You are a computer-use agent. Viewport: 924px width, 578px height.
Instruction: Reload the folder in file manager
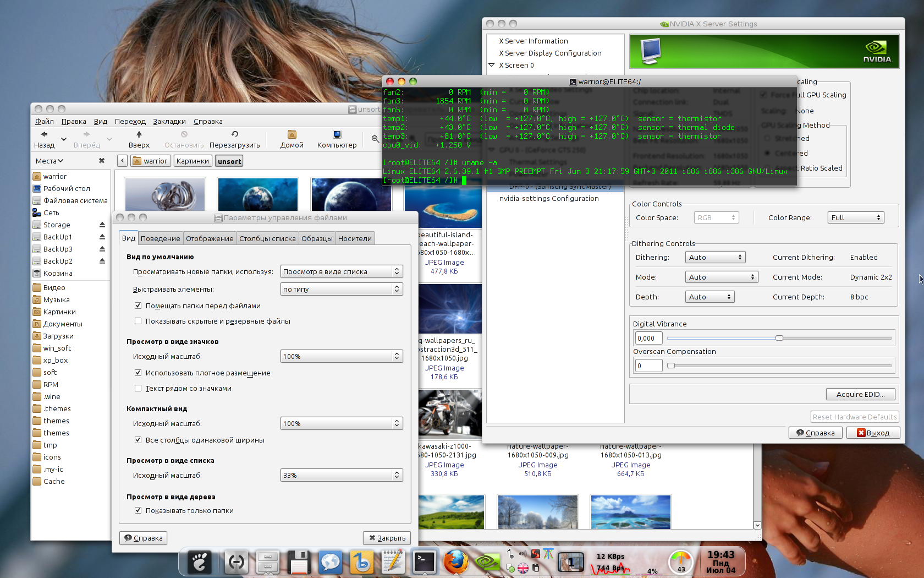(235, 139)
